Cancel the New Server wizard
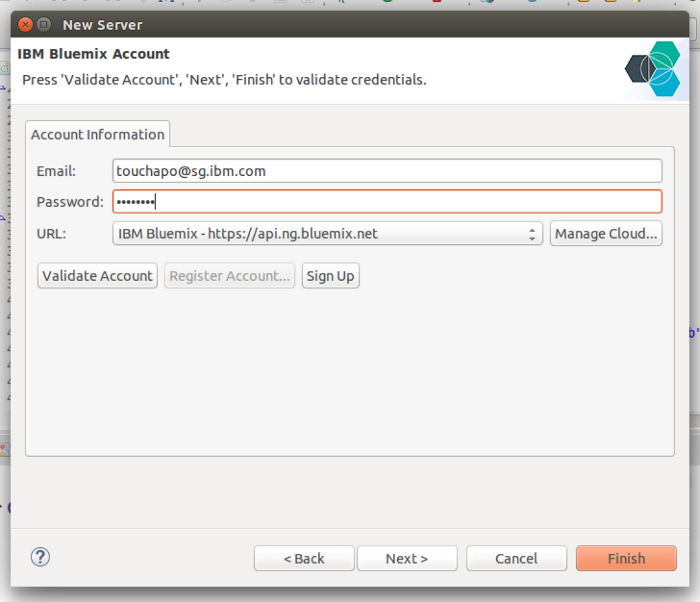The height and width of the screenshot is (602, 700). point(517,559)
